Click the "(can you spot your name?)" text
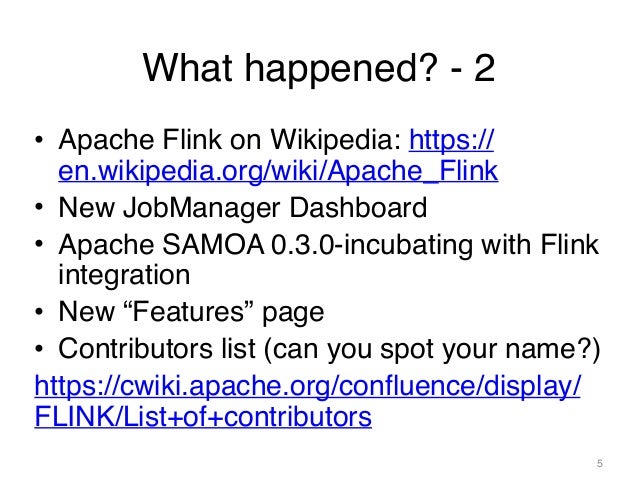 (432, 350)
